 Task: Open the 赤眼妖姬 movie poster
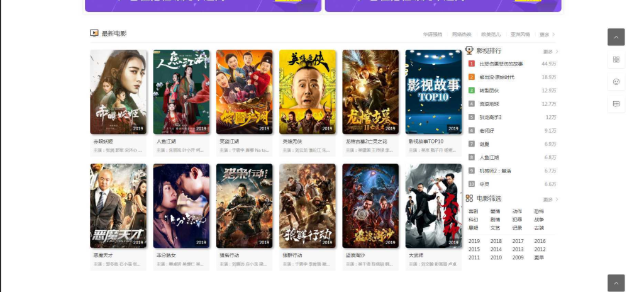118,92
